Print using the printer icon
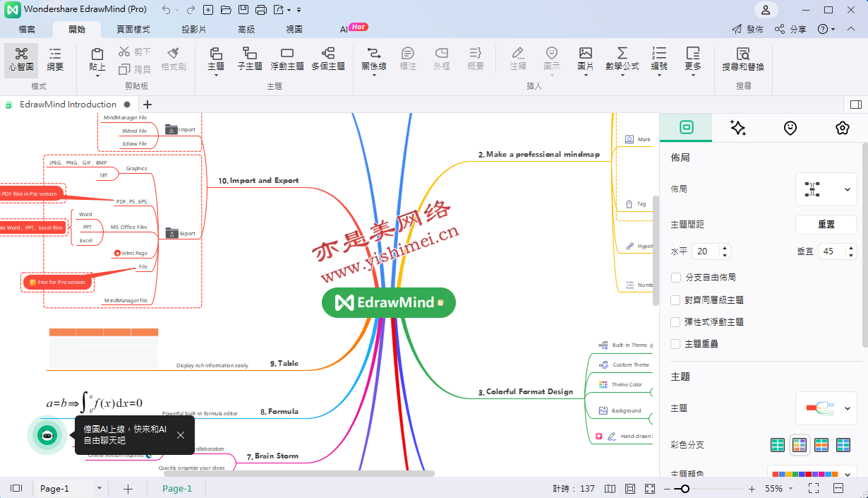Screen dimensions: 868x498 point(261,10)
